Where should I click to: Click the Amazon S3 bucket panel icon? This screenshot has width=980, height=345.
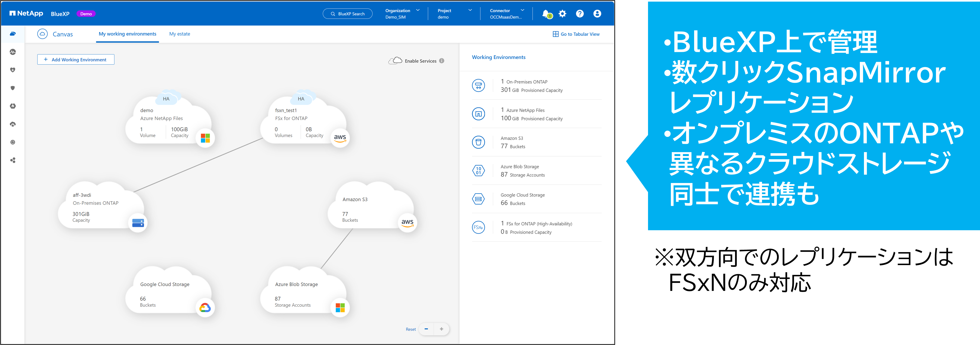pos(478,142)
